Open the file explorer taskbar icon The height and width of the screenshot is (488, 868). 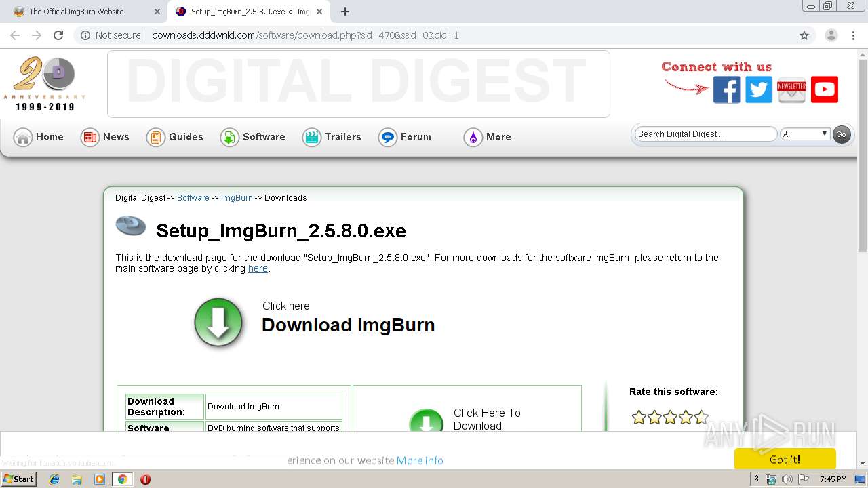click(77, 479)
